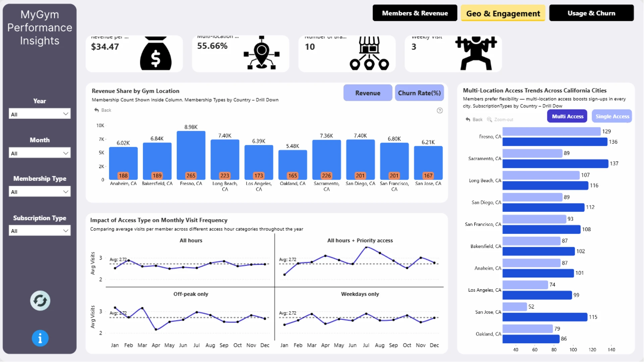Toggle Multi Access series
Screen dimensions: 644x362
click(x=567, y=116)
